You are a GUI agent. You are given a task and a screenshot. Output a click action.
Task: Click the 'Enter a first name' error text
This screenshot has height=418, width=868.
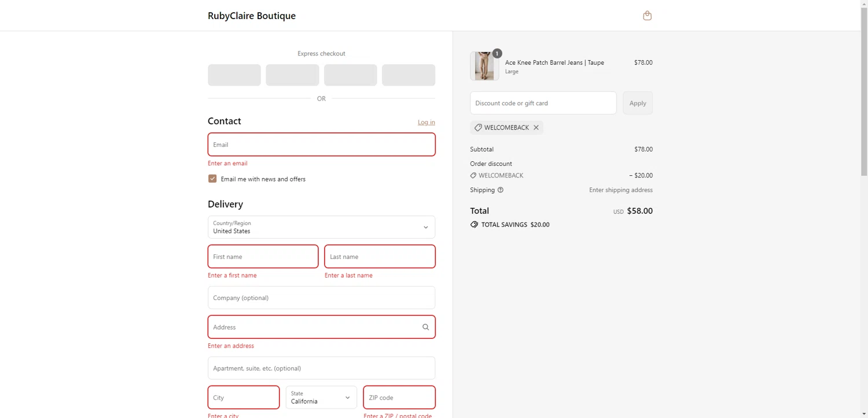232,276
